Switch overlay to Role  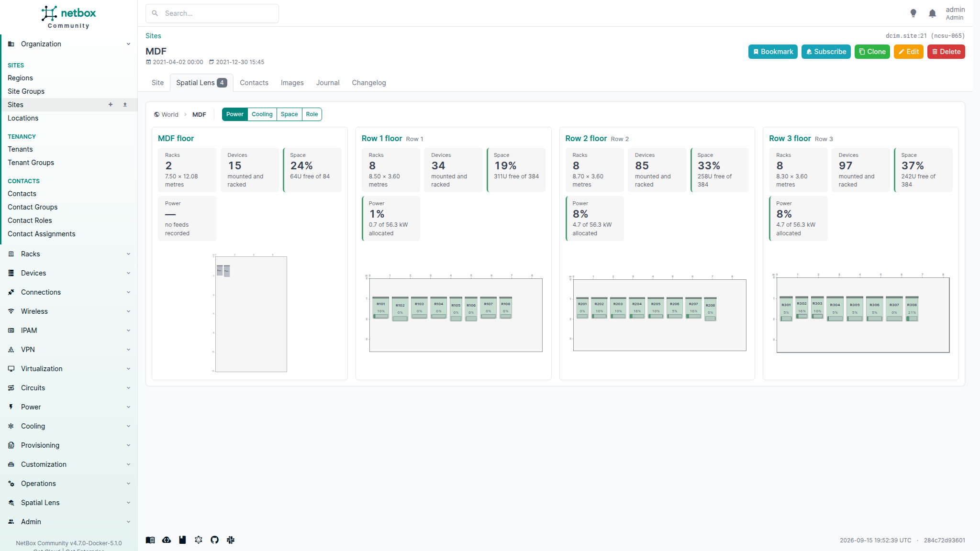312,114
